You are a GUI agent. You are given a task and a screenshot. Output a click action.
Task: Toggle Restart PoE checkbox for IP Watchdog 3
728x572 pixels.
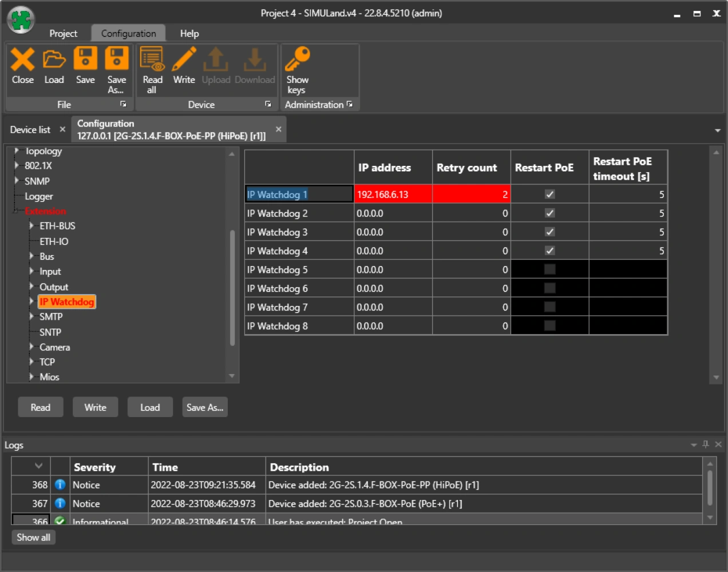click(x=549, y=232)
